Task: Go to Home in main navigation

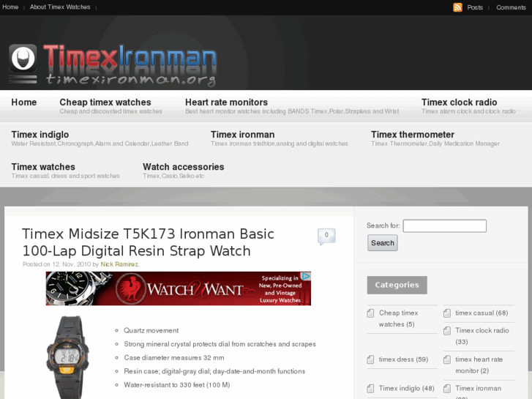Action: pos(23,102)
